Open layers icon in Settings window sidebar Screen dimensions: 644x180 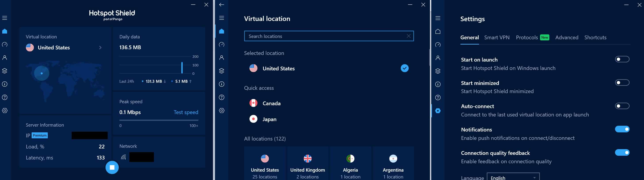(438, 71)
